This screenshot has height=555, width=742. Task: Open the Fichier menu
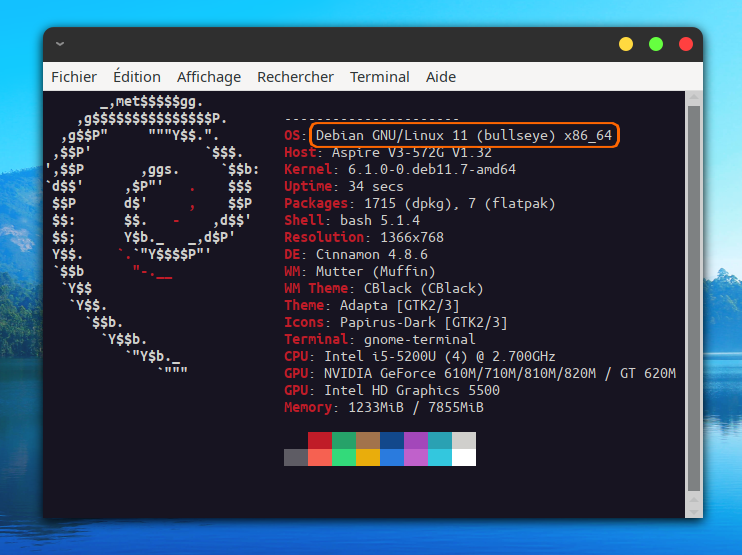74,77
